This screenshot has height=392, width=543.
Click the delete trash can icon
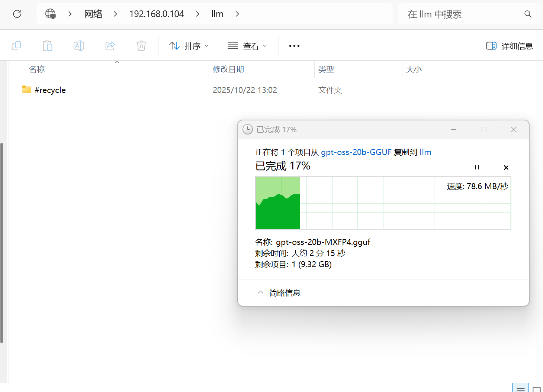tap(141, 46)
